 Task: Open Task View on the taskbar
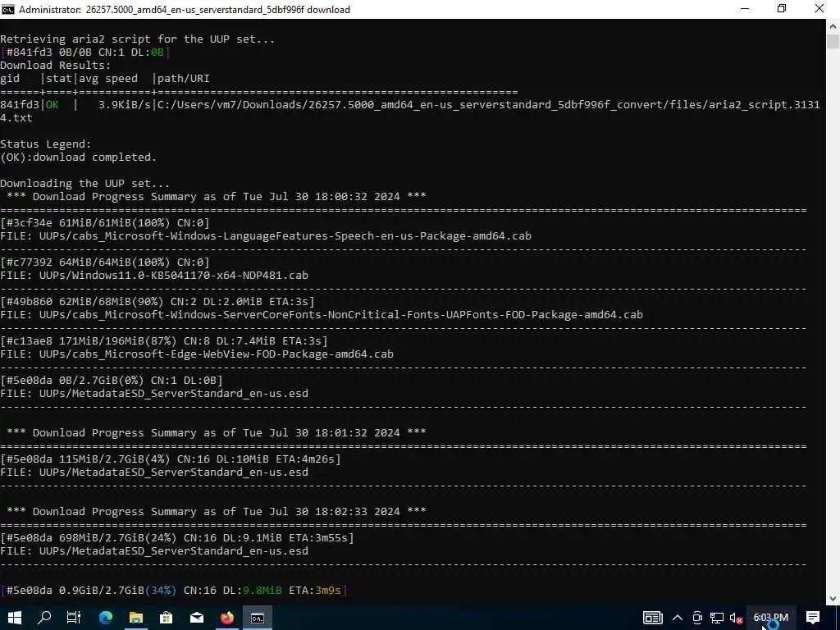74,618
